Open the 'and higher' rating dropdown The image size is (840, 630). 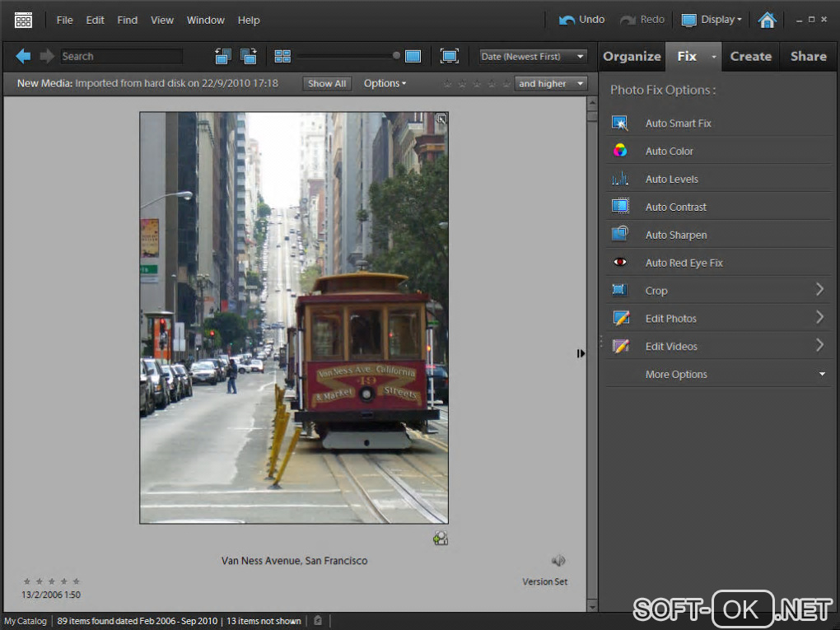click(550, 83)
